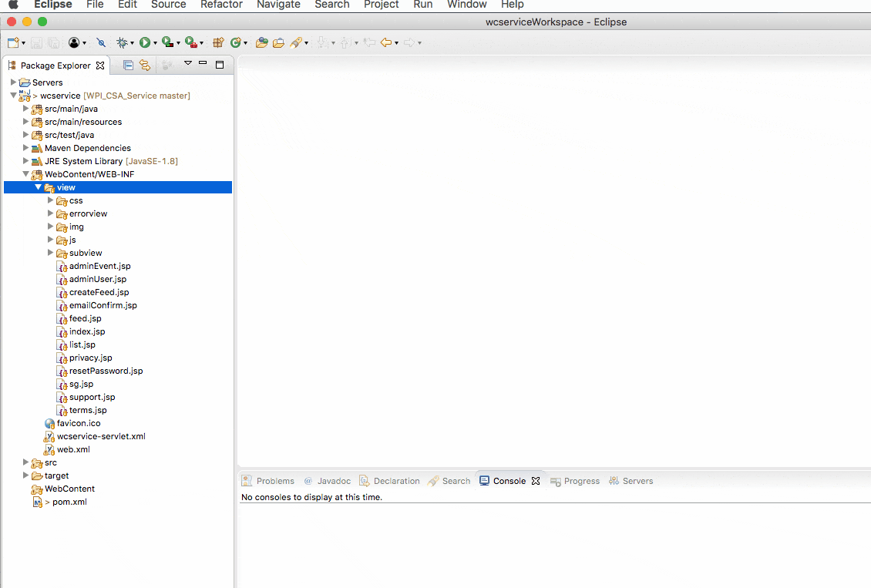The image size is (871, 588).
Task: Open the Declaration tab
Action: click(x=390, y=481)
